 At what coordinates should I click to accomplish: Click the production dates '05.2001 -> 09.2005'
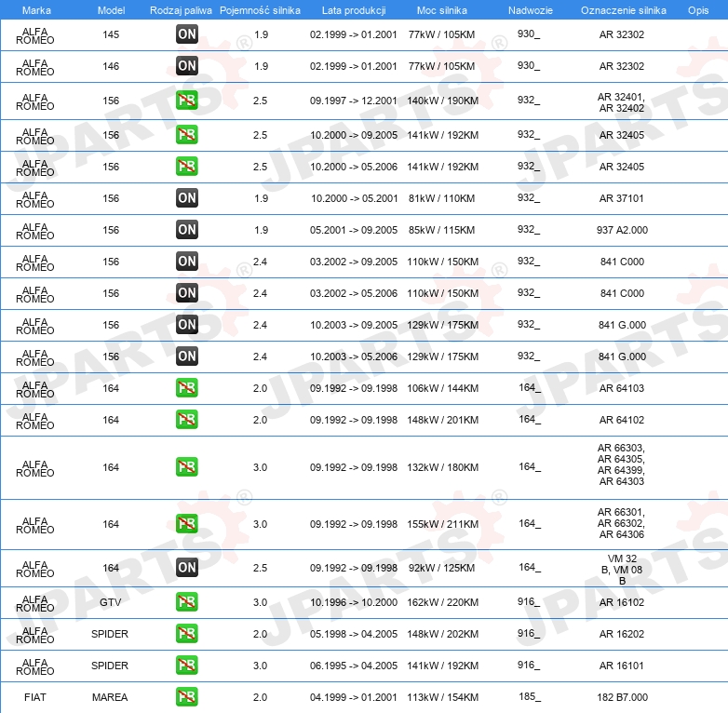[x=354, y=230]
